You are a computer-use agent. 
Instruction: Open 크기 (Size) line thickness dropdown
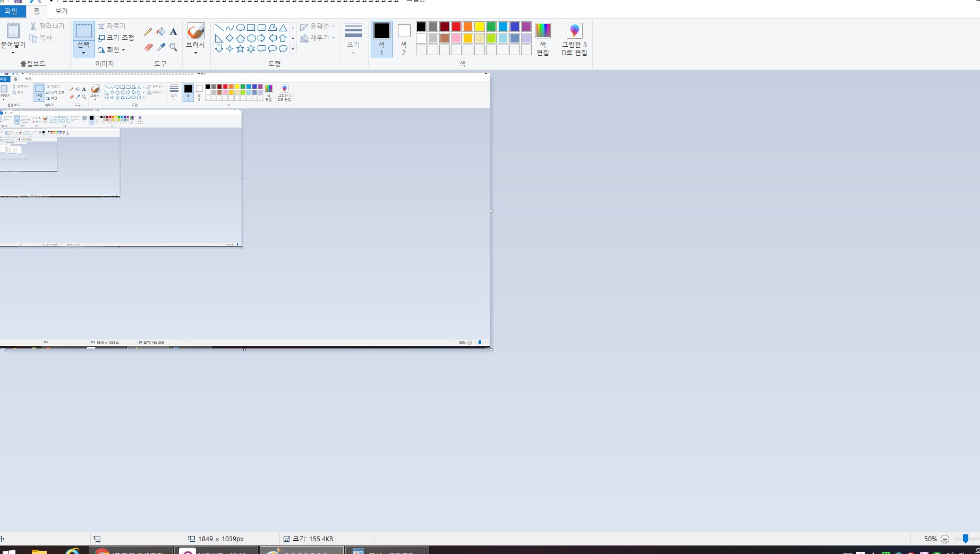pos(353,39)
